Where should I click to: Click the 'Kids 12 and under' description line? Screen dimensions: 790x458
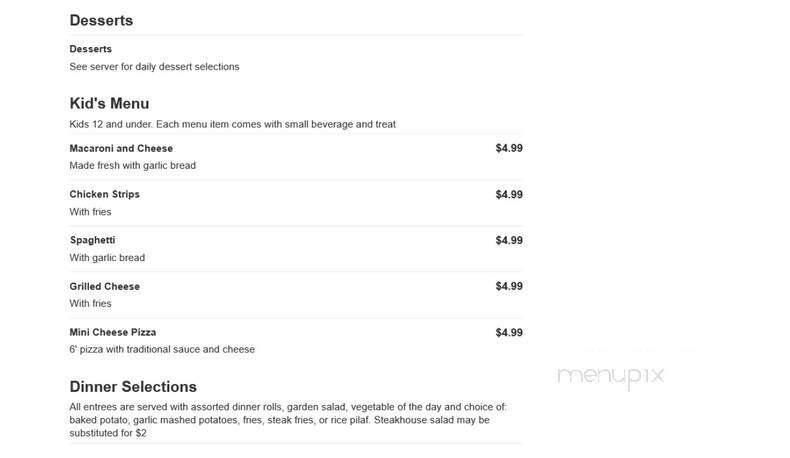pos(232,124)
